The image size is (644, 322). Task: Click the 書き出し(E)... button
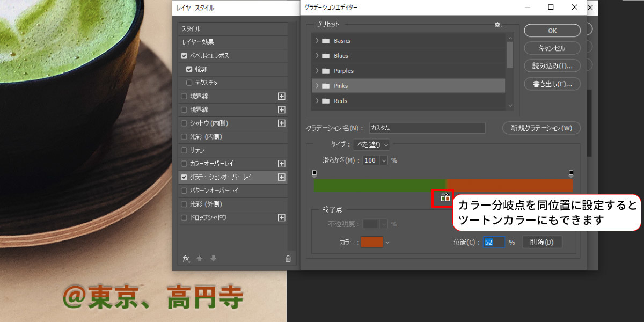pyautogui.click(x=552, y=84)
